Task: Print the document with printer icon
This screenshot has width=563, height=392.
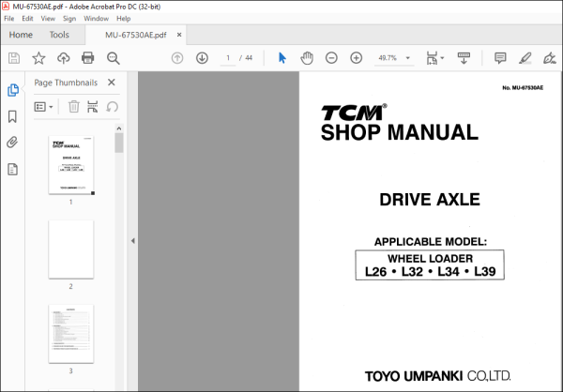Action: coord(88,58)
